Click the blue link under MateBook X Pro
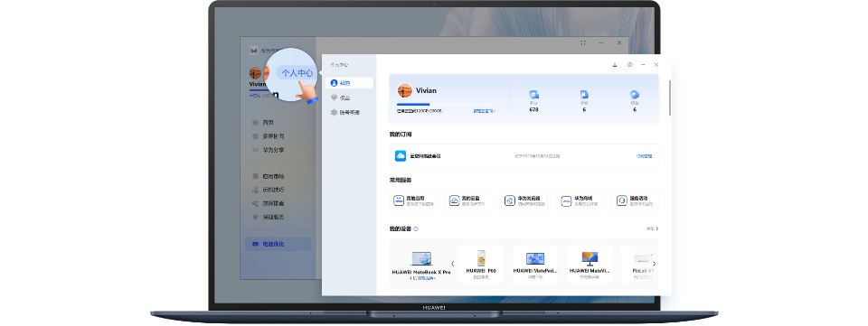 [426, 278]
